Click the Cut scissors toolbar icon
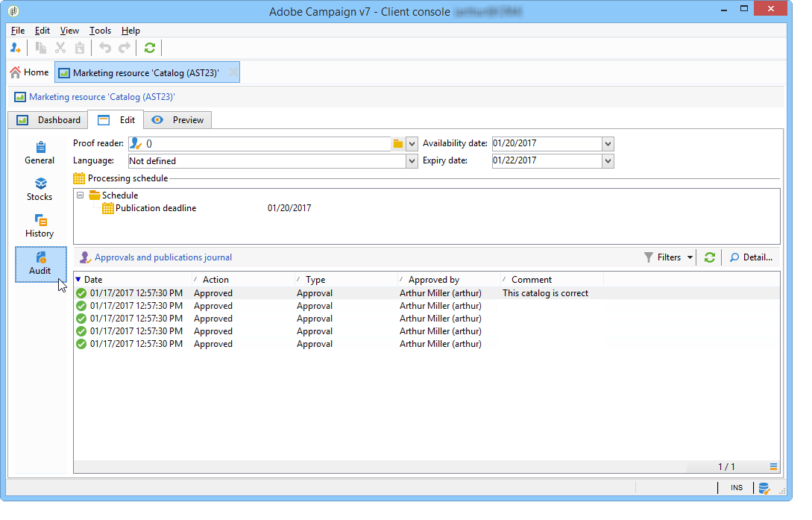Viewport: 812px width, 520px height. 60,48
